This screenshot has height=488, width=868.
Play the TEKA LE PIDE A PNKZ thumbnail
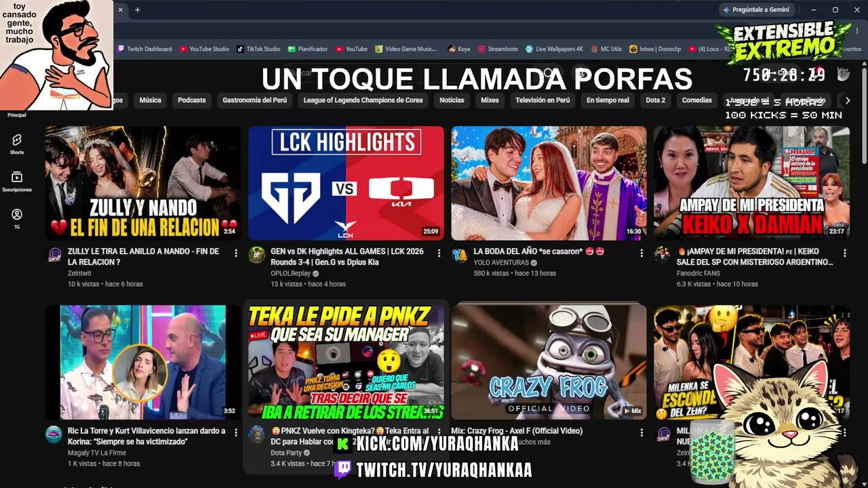coord(346,362)
